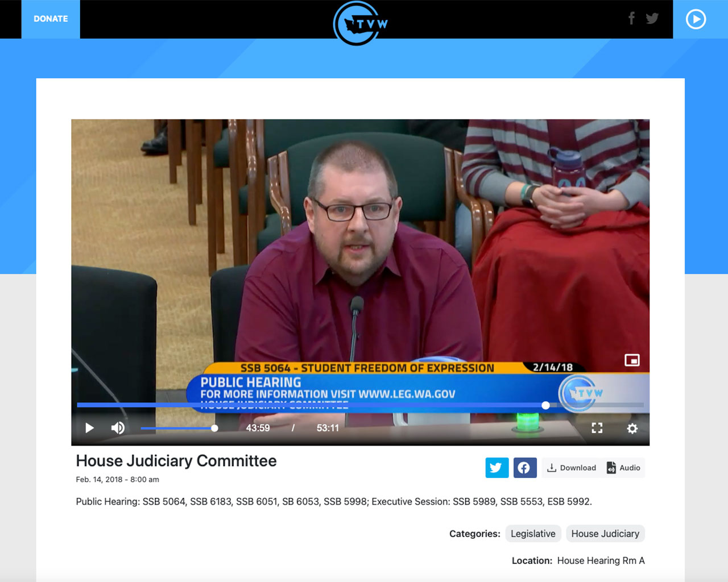Select the House Judiciary category tag
The image size is (728, 582).
tap(605, 534)
